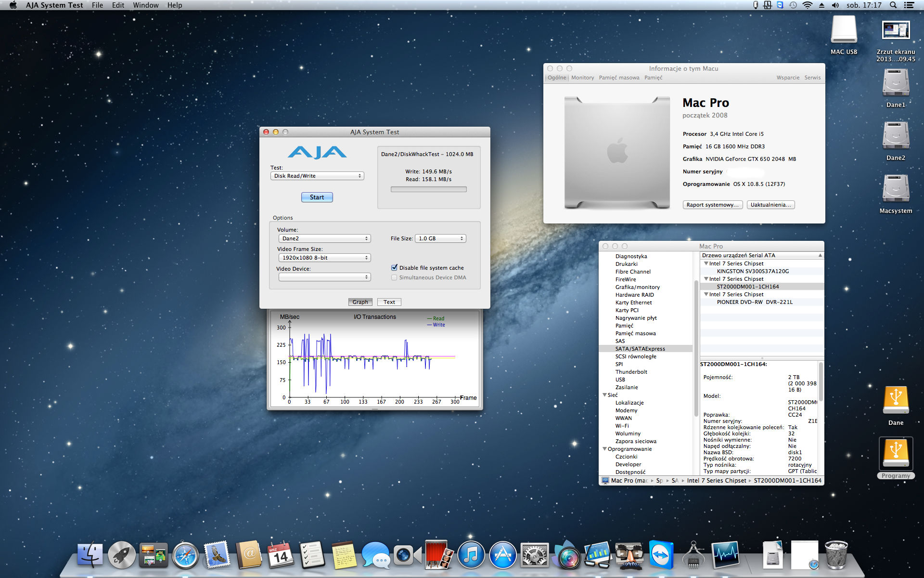Open Messages speech bubble icon in Dock

[x=376, y=555]
